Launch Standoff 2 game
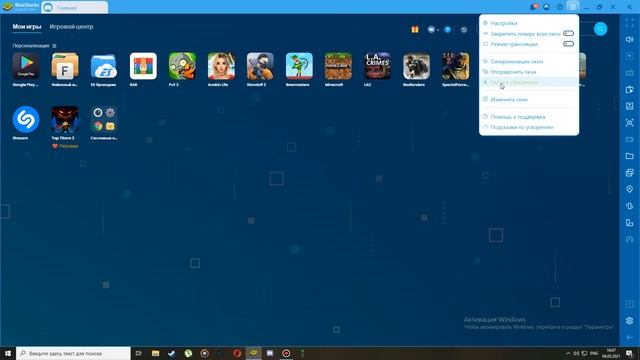The height and width of the screenshot is (360, 640). tap(260, 66)
